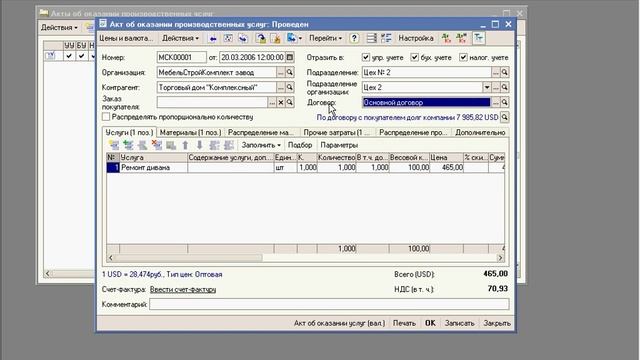
Task: Click the rightmost highlighted toolbar icon
Action: (478, 38)
